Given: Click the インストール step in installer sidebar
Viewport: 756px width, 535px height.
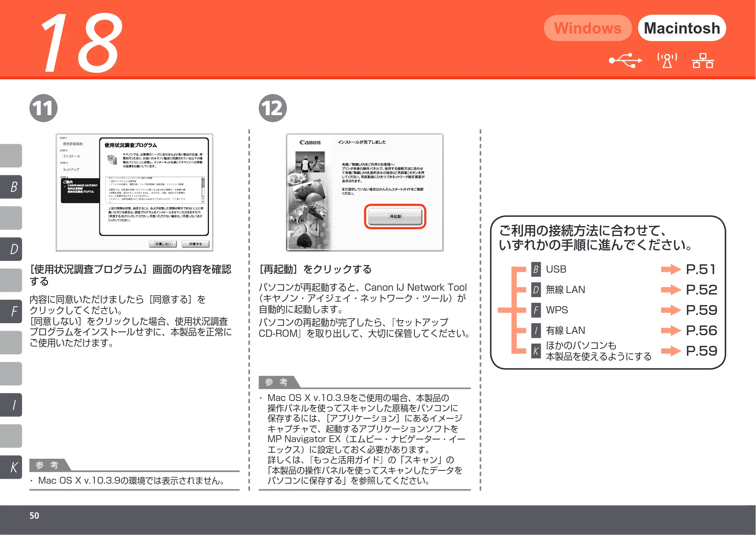Looking at the screenshot, I should [71, 156].
